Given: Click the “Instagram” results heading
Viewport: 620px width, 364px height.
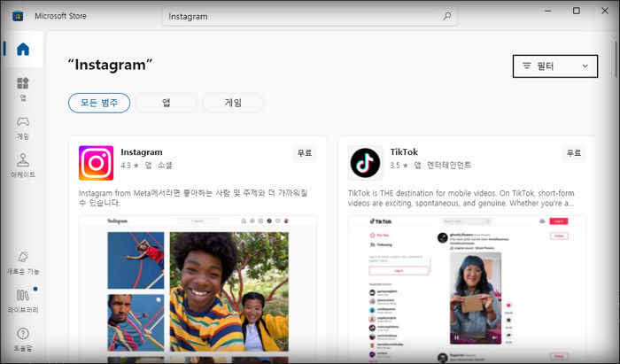Looking at the screenshot, I should click(x=111, y=65).
